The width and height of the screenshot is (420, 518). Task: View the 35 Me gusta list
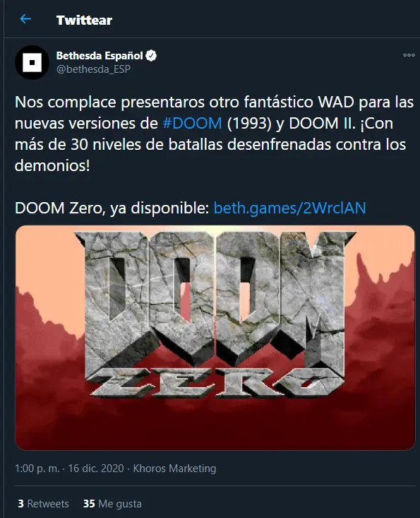click(112, 503)
